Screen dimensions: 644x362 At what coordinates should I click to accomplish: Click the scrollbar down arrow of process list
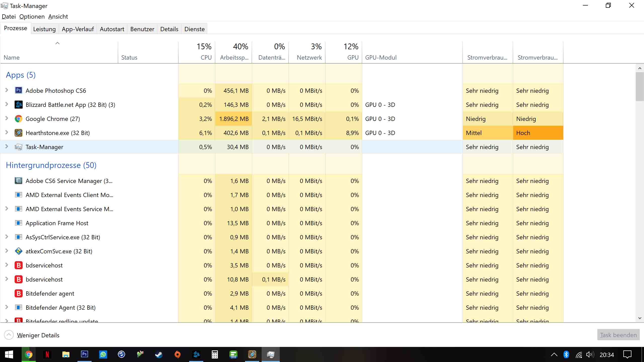[640, 318]
